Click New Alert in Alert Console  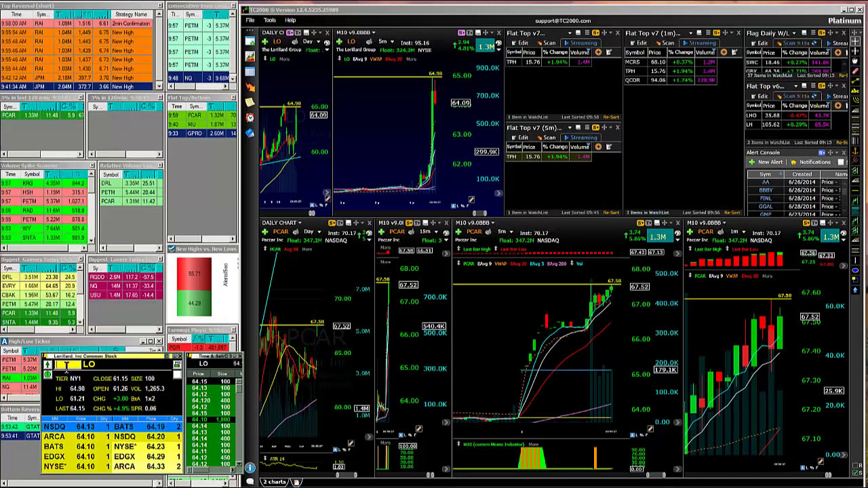pyautogui.click(x=766, y=162)
